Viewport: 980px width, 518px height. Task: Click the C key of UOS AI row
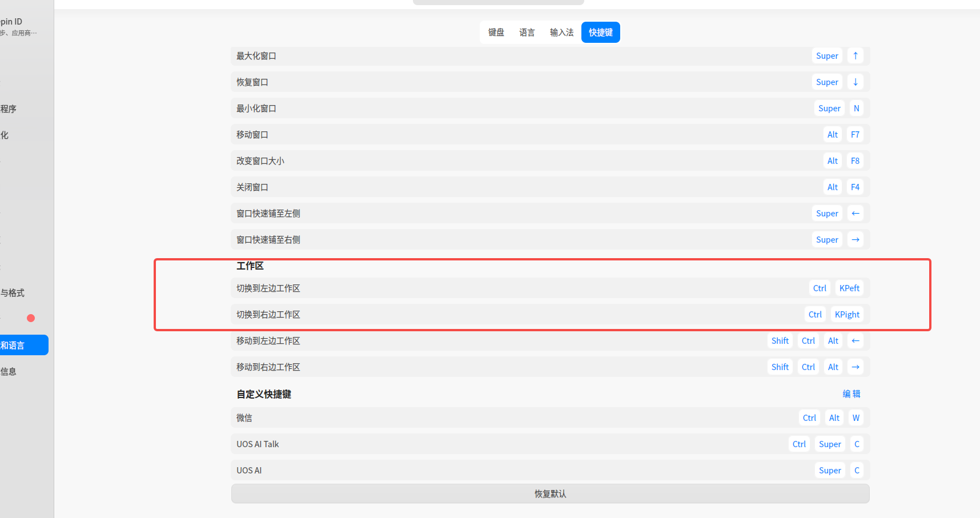pos(857,471)
